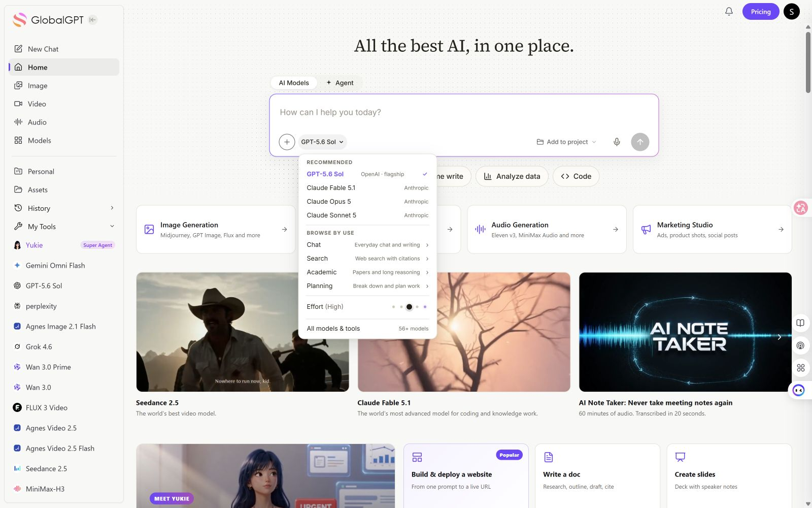The image size is (812, 508).
Task: Expand Chat everyday chat and writing submenu
Action: tap(367, 244)
